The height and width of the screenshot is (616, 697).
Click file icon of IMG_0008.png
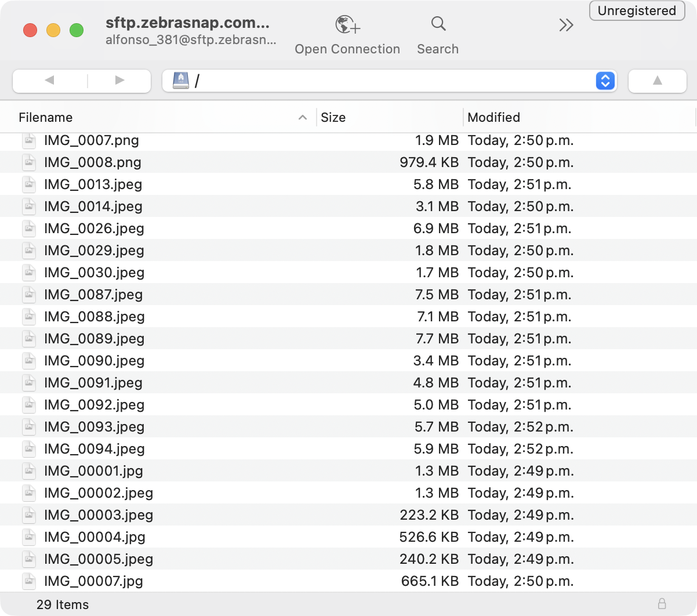(x=29, y=162)
